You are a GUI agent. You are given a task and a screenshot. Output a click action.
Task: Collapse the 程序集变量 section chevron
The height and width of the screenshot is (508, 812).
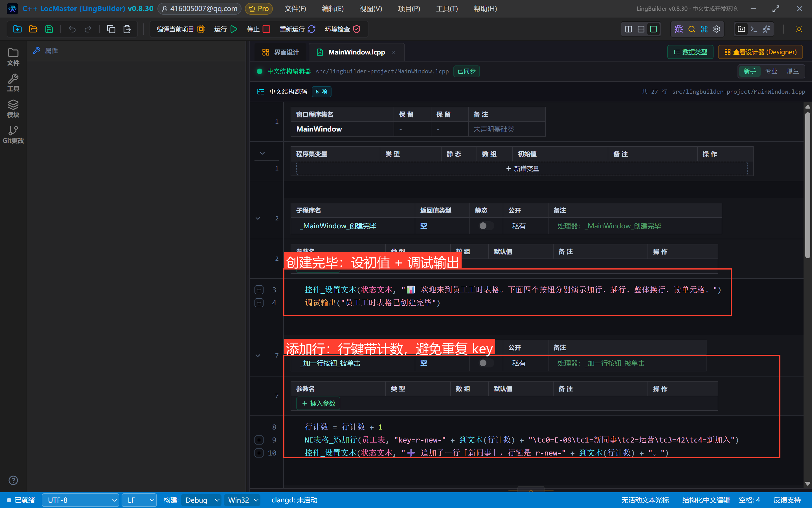[x=262, y=153]
